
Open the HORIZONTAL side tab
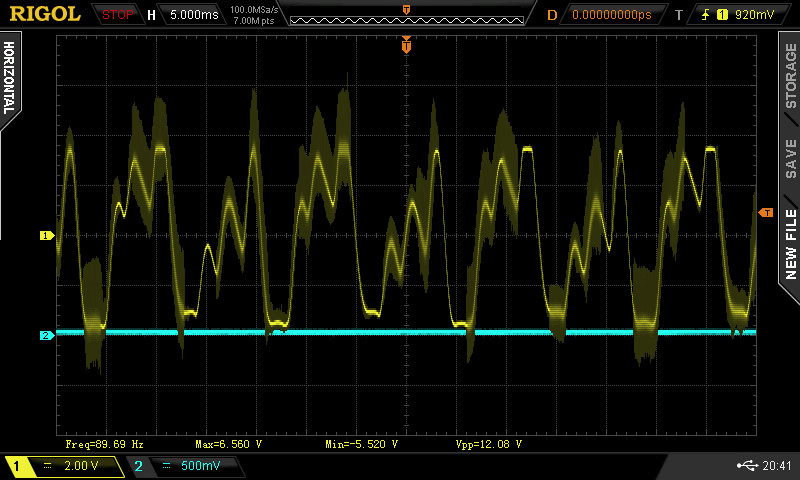9,80
